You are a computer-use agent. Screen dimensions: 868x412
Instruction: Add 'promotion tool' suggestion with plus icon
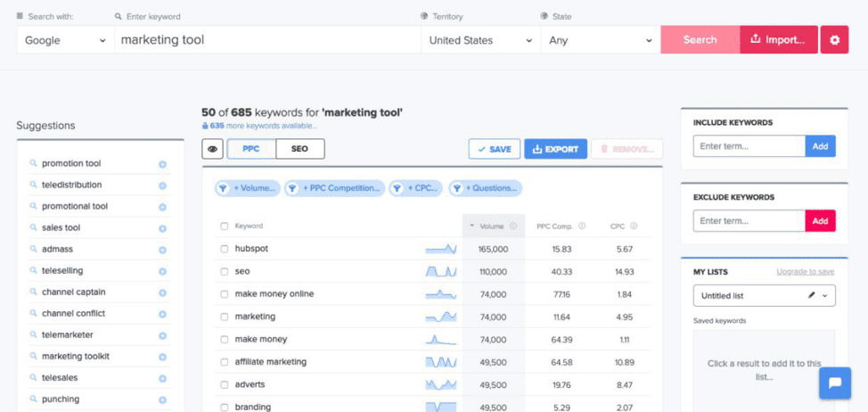[162, 164]
